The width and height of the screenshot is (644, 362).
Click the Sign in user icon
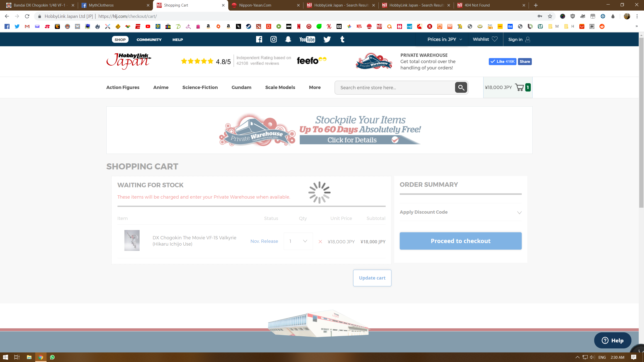coord(528,39)
